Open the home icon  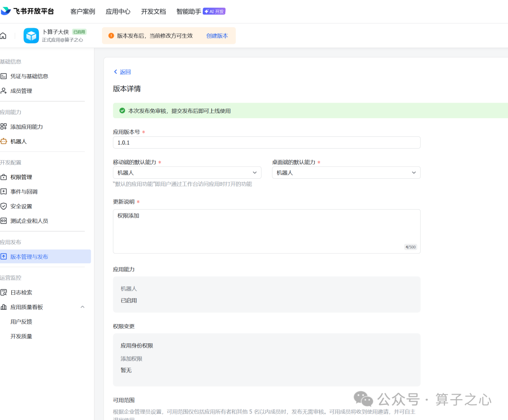3,36
